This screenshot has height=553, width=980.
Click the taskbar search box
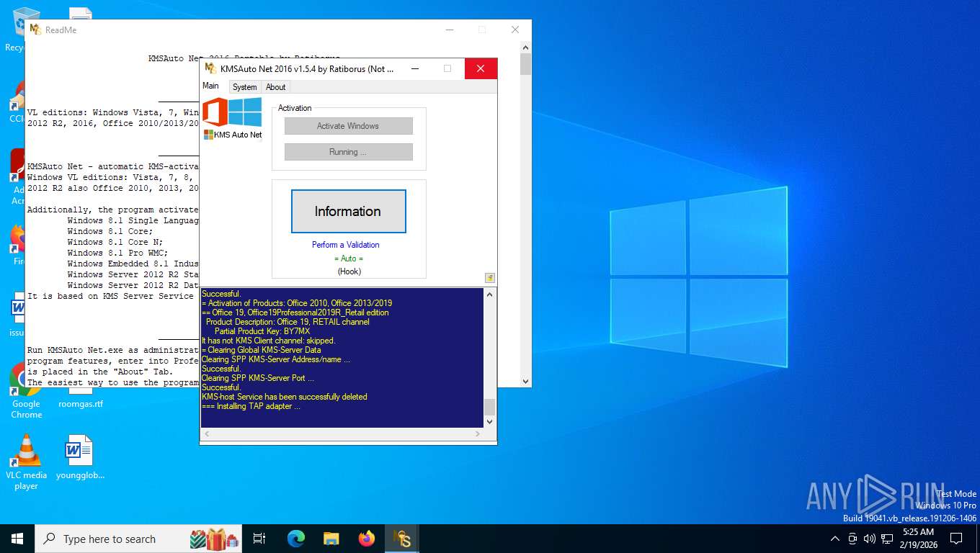140,539
